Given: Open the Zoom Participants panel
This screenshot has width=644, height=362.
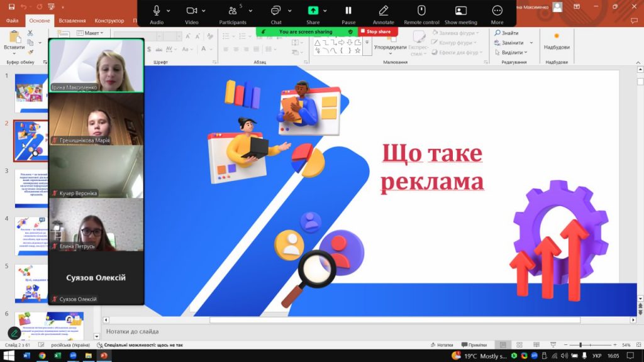Looking at the screenshot, I should coord(232,11).
